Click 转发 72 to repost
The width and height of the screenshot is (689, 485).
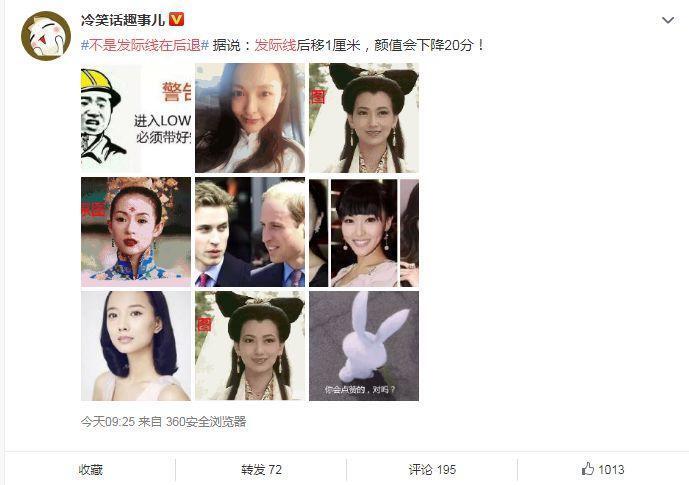[261, 470]
